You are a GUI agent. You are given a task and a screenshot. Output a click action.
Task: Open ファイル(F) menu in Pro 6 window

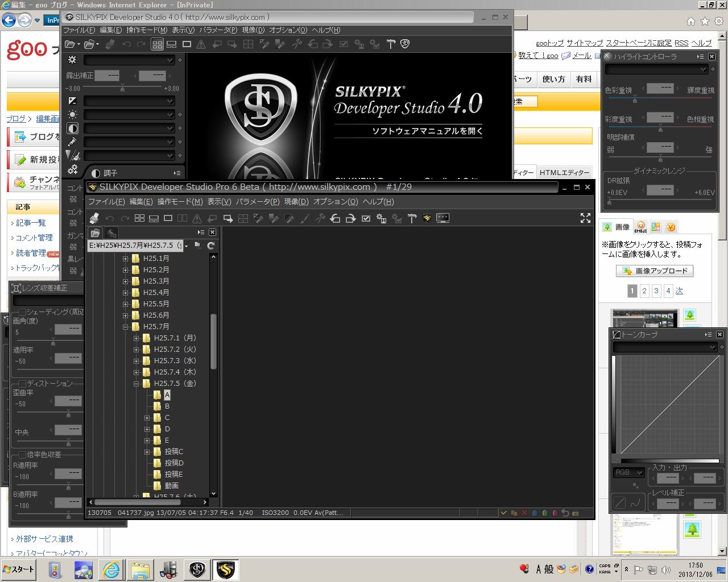(x=106, y=202)
